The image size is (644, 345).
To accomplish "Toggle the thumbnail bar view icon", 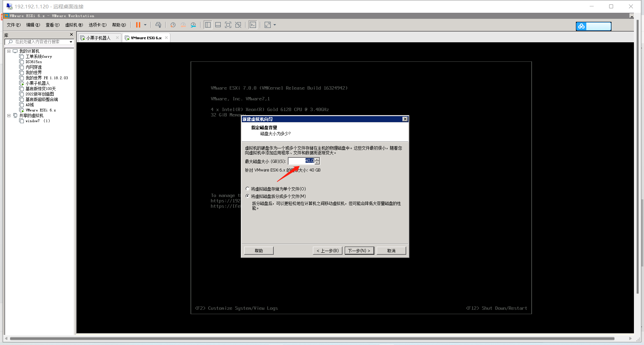I will tap(218, 25).
